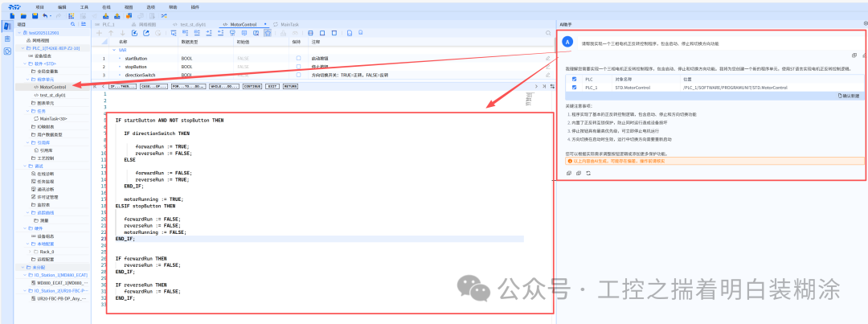
Task: Click the open folder icon in the top toolbar
Action: (23, 16)
